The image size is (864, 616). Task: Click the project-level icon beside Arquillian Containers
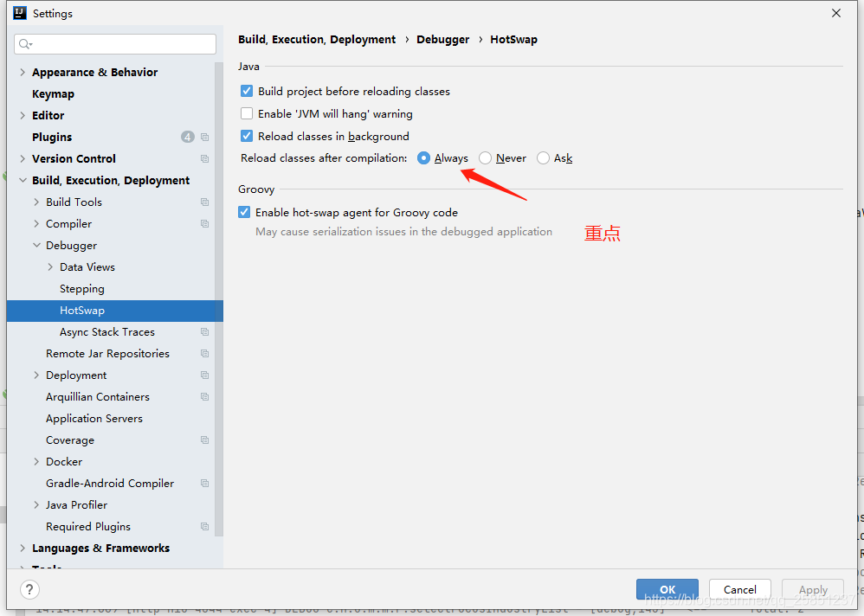click(204, 397)
